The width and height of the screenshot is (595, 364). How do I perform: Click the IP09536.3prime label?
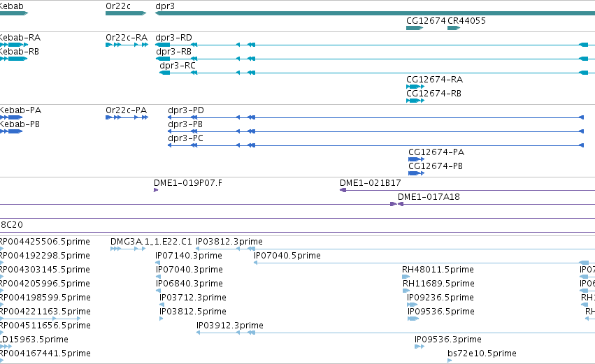(x=448, y=340)
